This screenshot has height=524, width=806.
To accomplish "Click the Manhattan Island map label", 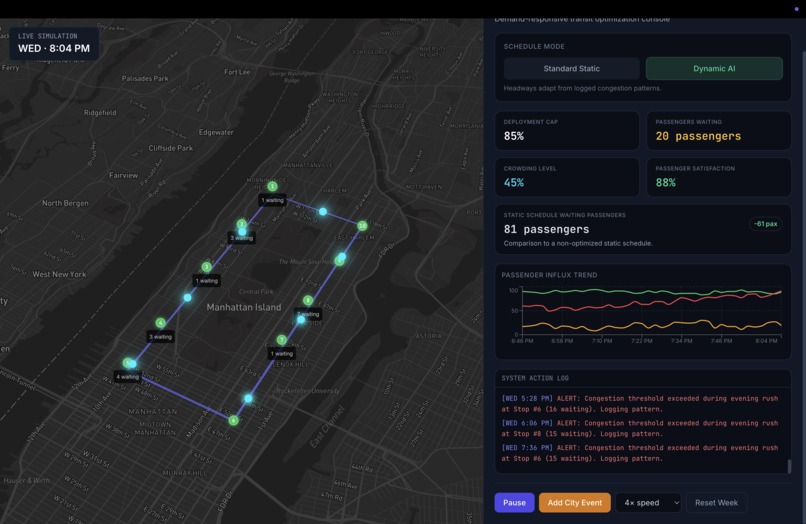I will click(x=244, y=307).
